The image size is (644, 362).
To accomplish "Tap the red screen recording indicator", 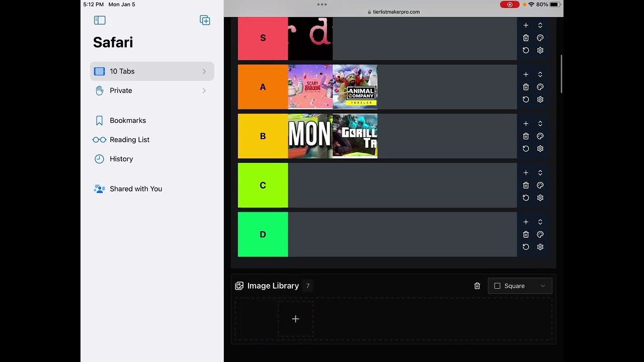I will point(510,5).
